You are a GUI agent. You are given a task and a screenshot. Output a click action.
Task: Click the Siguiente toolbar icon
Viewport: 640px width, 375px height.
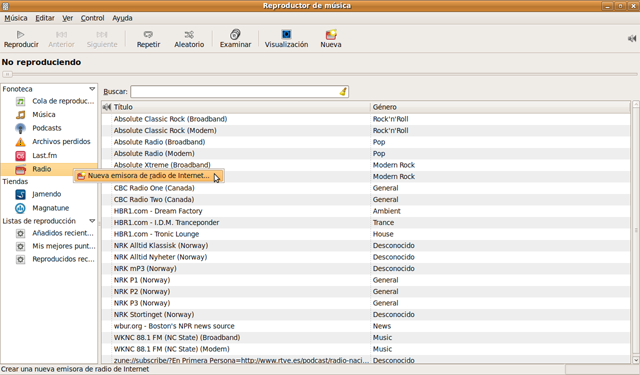(102, 35)
